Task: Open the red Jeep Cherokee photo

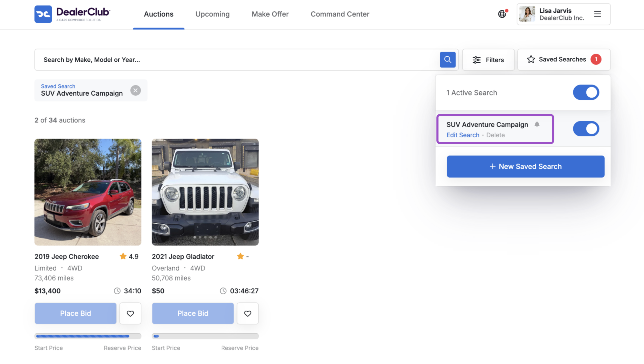Action: coord(88,192)
